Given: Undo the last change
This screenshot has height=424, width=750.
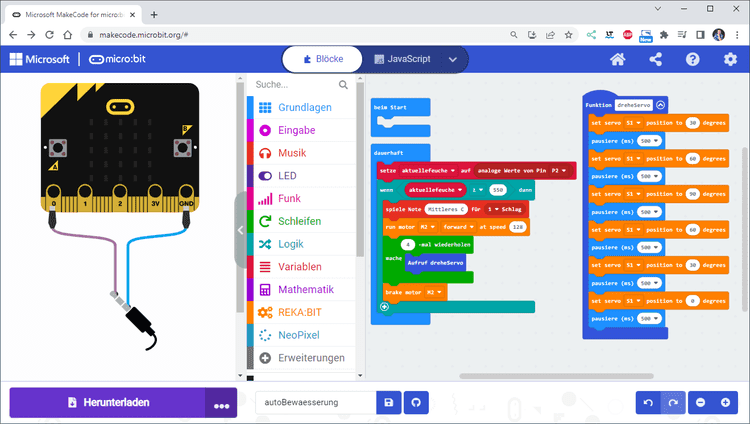Looking at the screenshot, I should (x=648, y=402).
